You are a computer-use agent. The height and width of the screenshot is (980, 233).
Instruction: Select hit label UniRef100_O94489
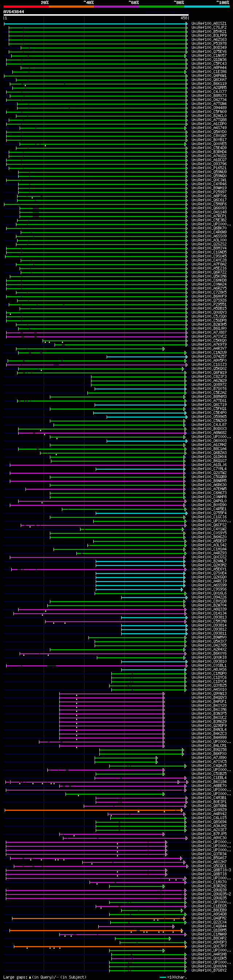click(209, 108)
